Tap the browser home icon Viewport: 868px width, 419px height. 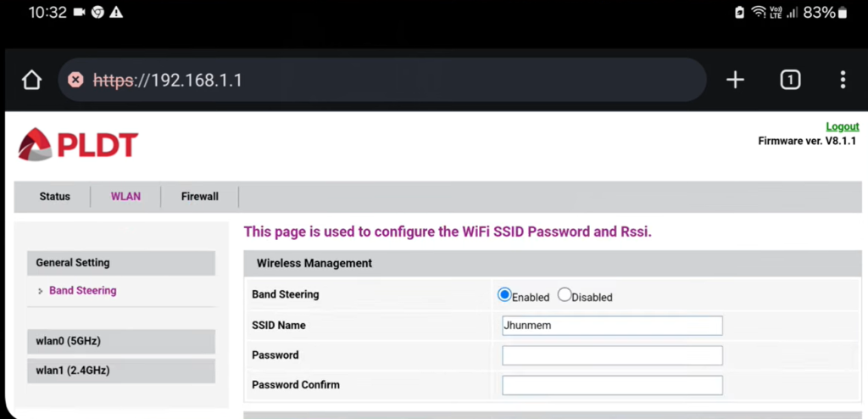point(31,81)
